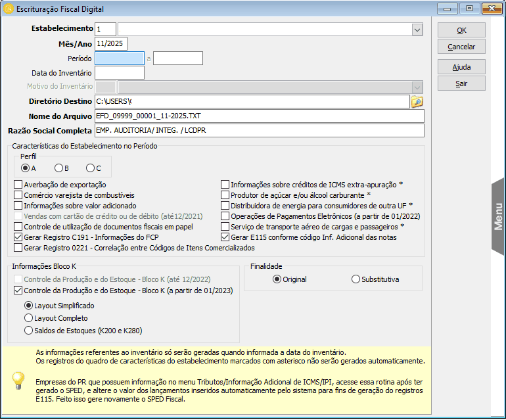Toggle Comércio varejista de combustíveis
This screenshot has height=420, width=506.
point(18,195)
